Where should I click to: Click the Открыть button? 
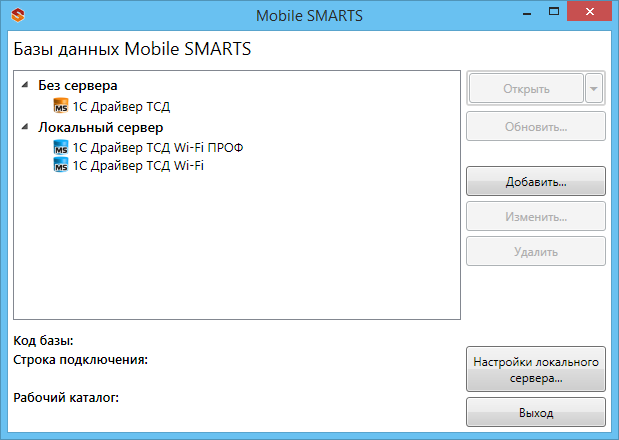pos(526,88)
